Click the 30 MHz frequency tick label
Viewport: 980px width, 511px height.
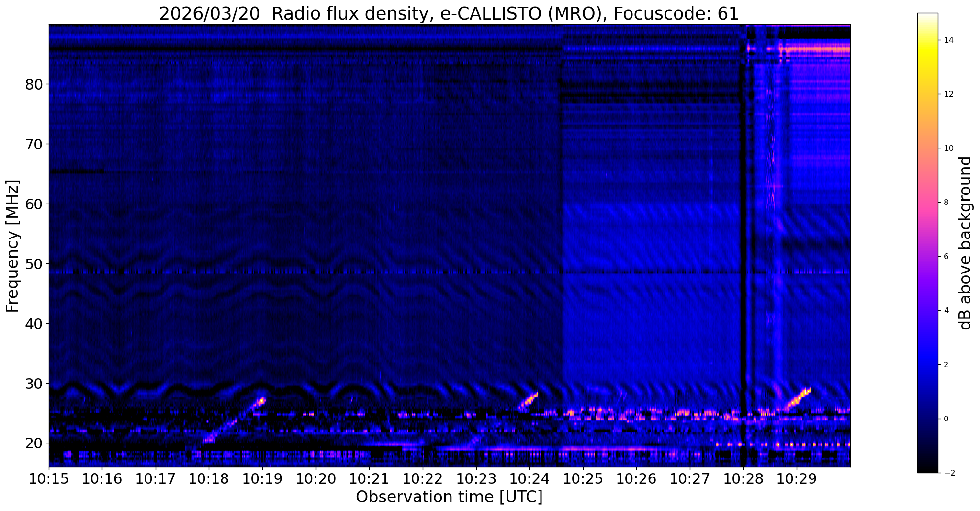click(34, 384)
